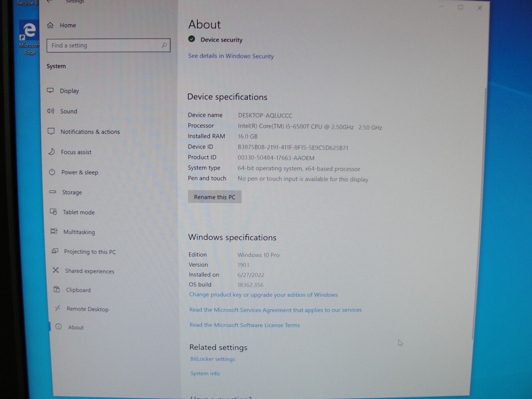
Task: Click the search magnifier icon
Action: click(x=164, y=45)
